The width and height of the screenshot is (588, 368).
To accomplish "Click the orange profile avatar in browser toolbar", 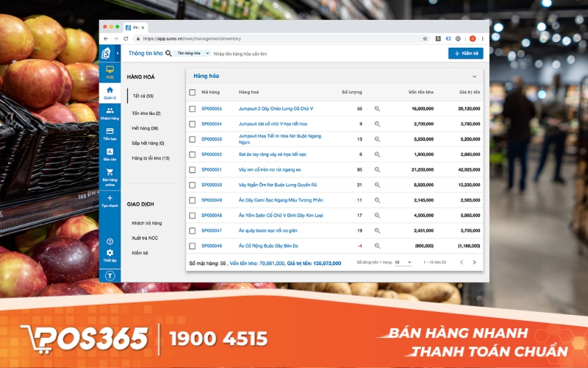I will (x=473, y=38).
